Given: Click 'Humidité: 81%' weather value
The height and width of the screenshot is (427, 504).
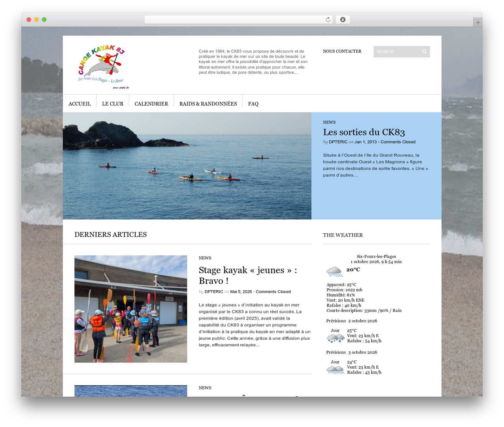Looking at the screenshot, I should click(341, 295).
